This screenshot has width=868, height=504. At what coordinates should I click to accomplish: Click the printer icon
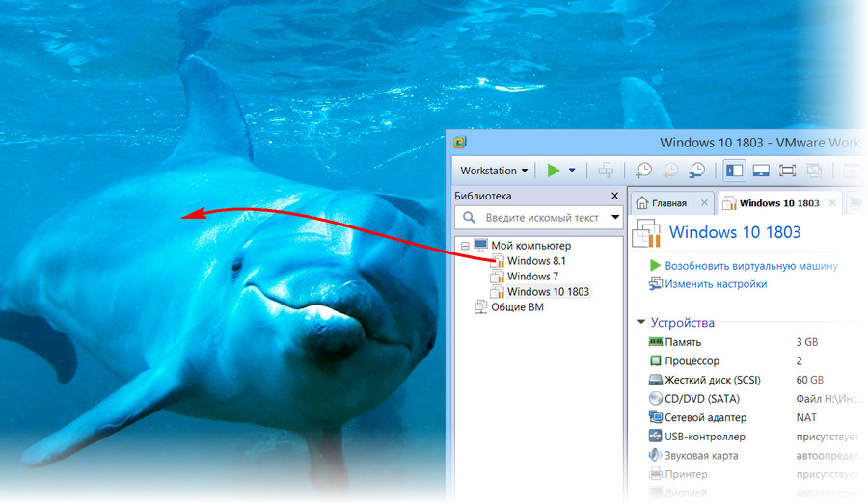[x=656, y=474]
